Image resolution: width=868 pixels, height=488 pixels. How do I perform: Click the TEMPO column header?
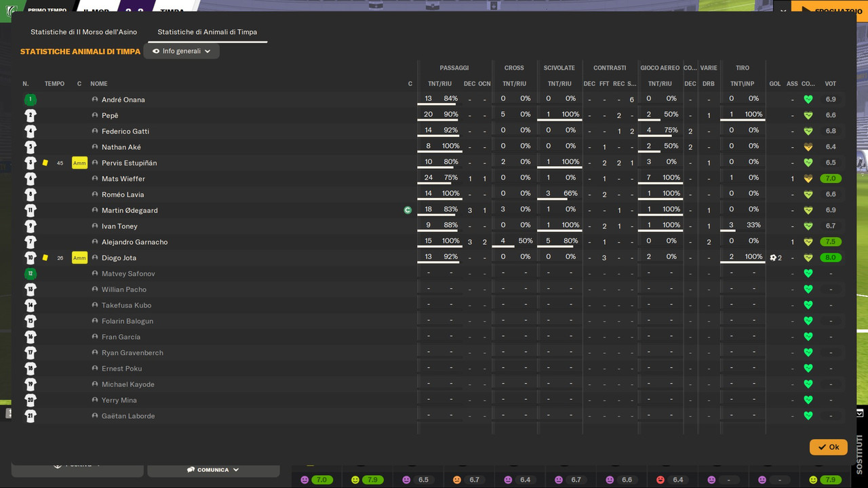[54, 84]
